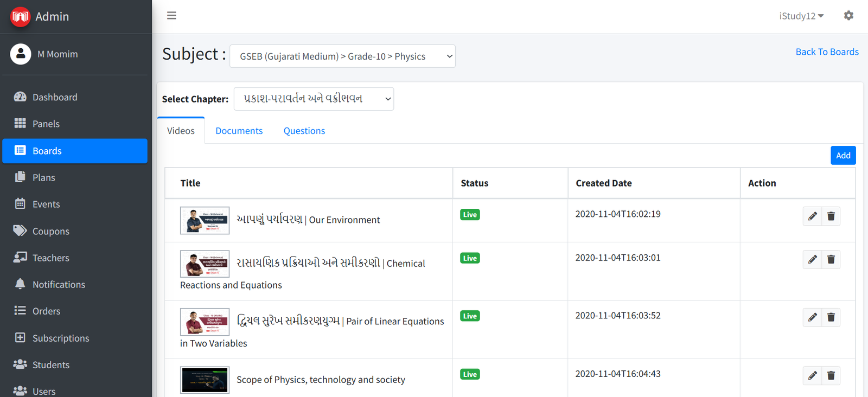
Task: Follow the Back To Boards link
Action: 827,52
